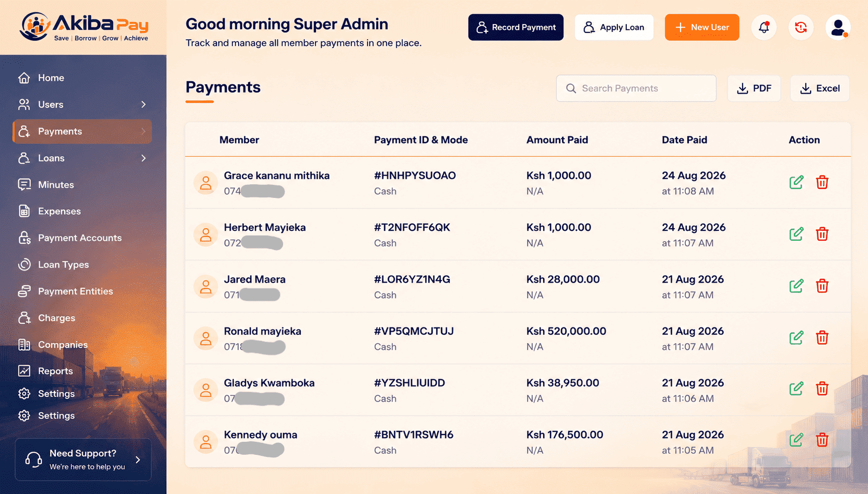This screenshot has width=868, height=494.
Task: Click the Apply Loan button
Action: [x=614, y=27]
